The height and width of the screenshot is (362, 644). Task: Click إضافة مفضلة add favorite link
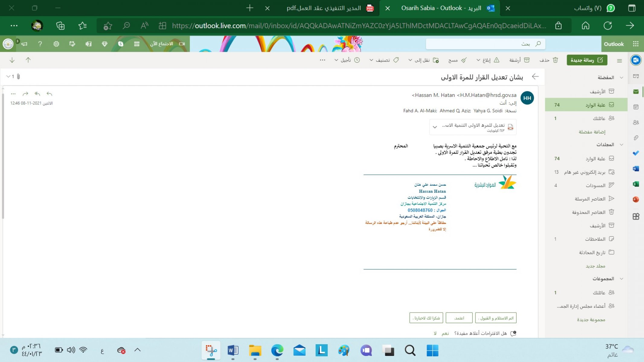click(592, 132)
